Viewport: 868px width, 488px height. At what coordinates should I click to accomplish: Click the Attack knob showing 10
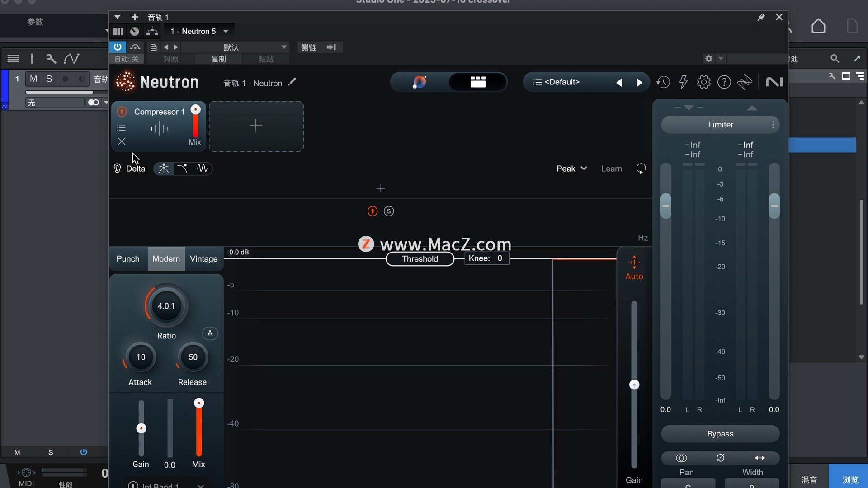pyautogui.click(x=141, y=357)
